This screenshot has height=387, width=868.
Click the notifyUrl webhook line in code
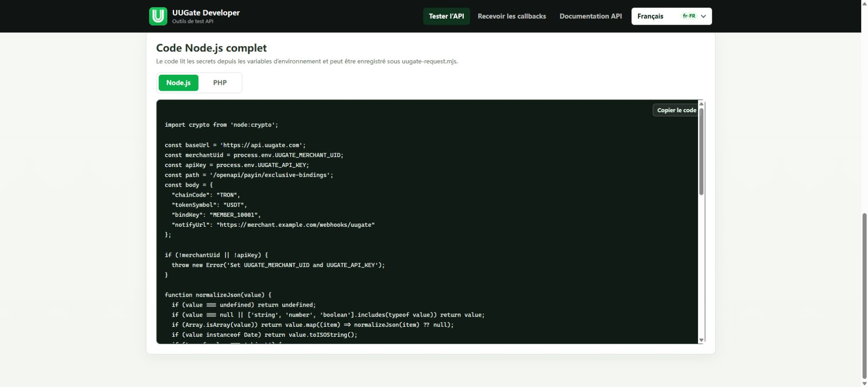273,225
